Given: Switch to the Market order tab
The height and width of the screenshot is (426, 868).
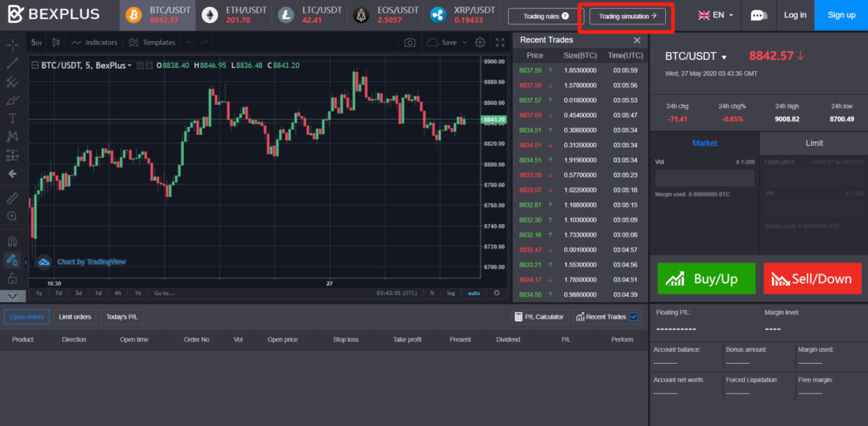Looking at the screenshot, I should [x=704, y=143].
